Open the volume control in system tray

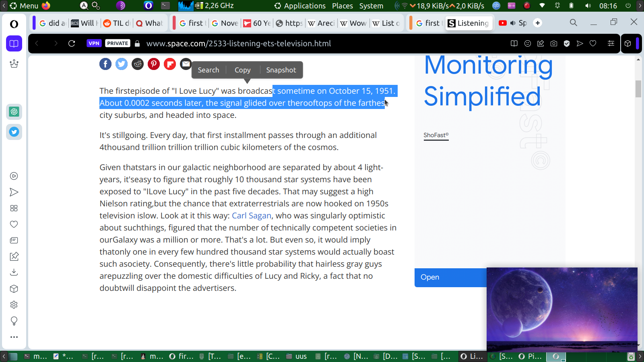pos(588,6)
